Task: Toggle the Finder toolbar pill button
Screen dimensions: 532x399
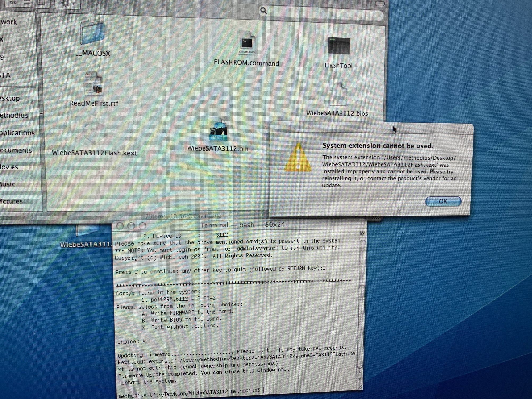Action: click(380, 3)
